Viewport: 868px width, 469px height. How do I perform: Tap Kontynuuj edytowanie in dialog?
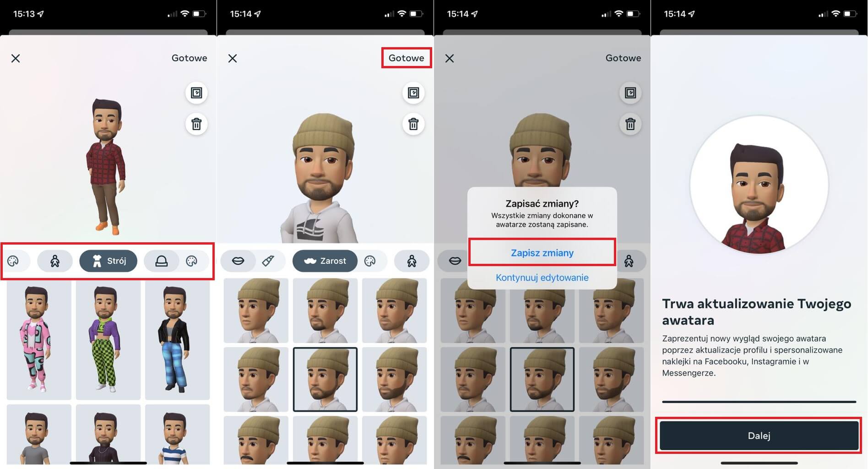542,278
